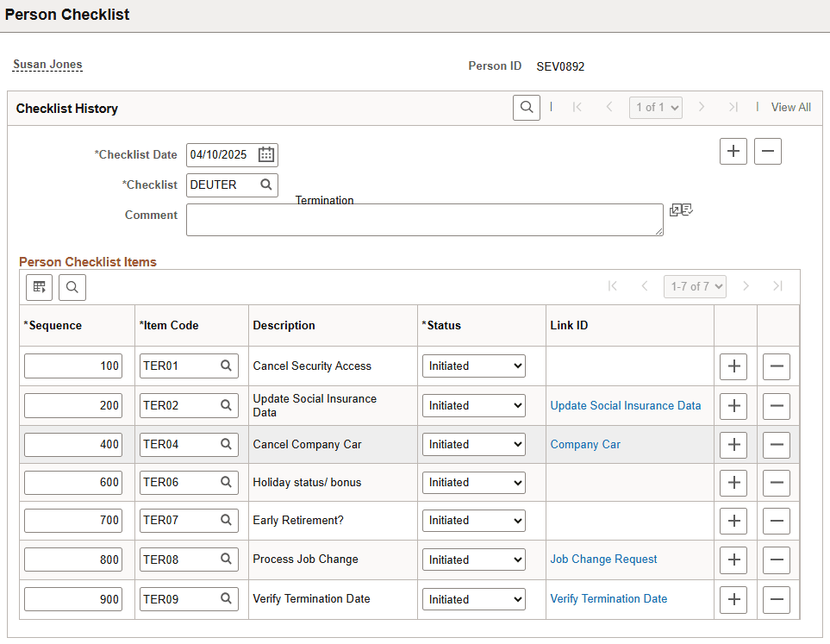Viewport: 830px width, 644px height.
Task: Open the Company Car link
Action: pyautogui.click(x=585, y=444)
